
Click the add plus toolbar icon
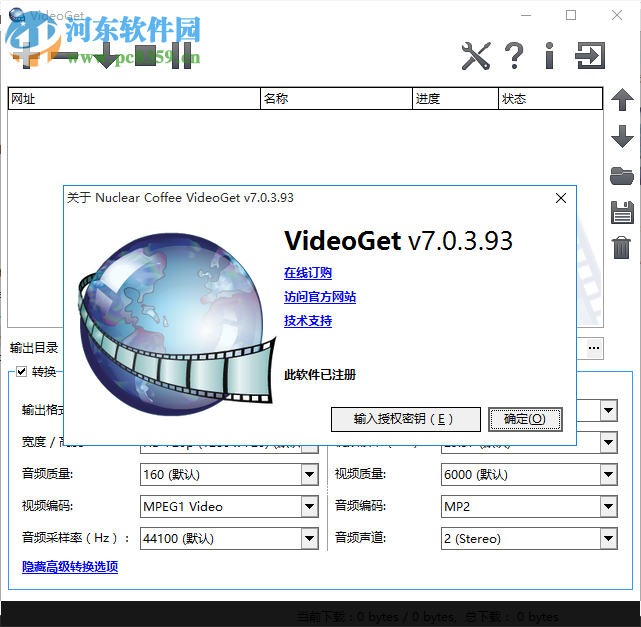(26, 56)
